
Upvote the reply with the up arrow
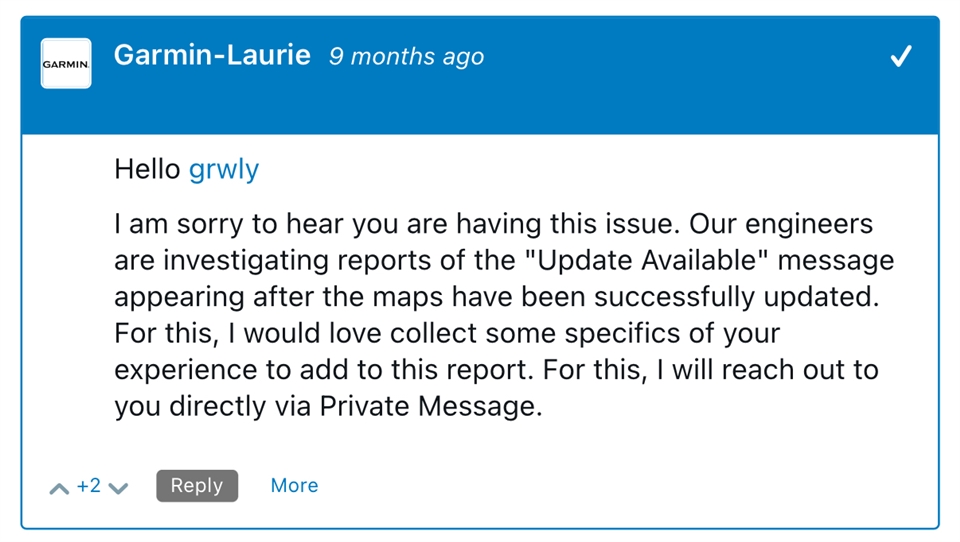[59, 488]
